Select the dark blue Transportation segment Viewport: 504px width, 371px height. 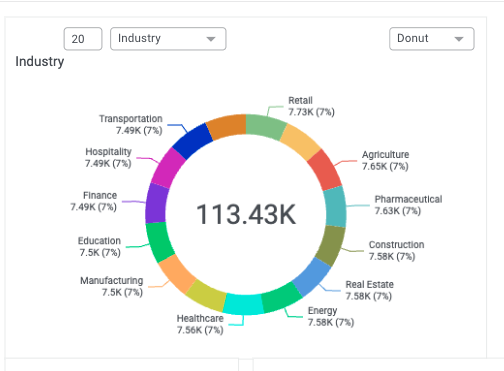[x=193, y=141]
